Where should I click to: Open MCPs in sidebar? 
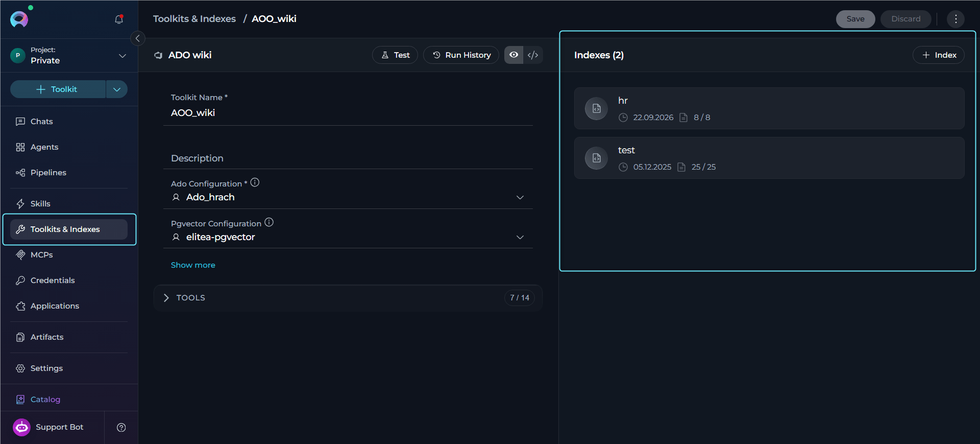[69, 255]
